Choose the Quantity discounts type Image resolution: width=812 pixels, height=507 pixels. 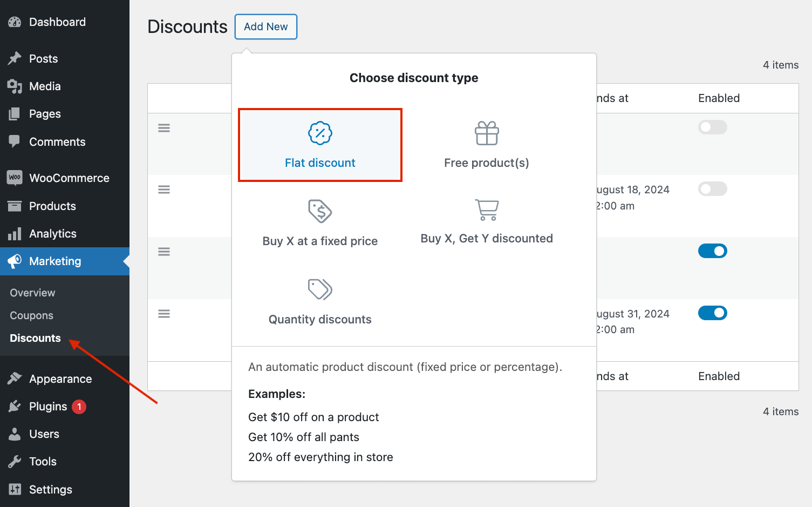click(320, 301)
